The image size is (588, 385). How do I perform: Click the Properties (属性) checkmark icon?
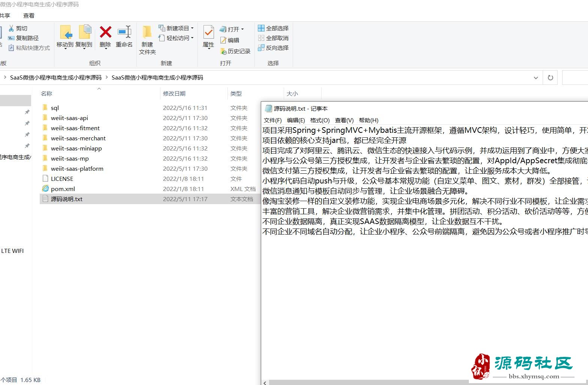(208, 32)
